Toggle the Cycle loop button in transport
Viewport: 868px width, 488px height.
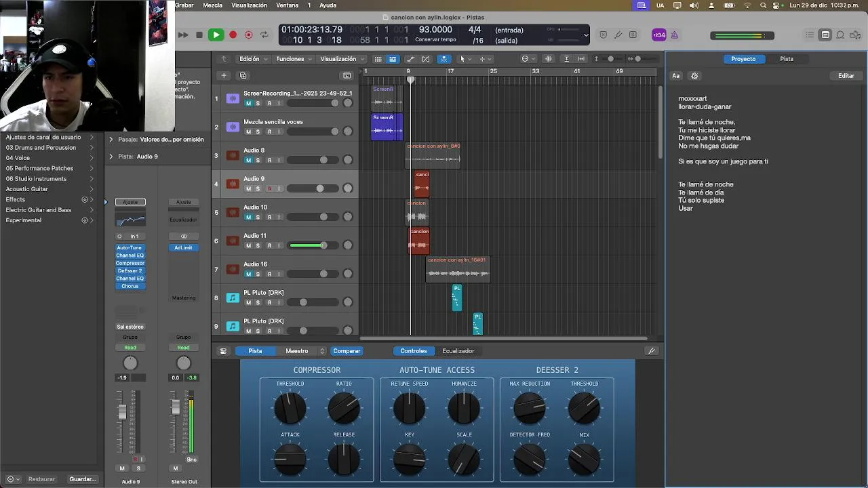click(x=264, y=35)
